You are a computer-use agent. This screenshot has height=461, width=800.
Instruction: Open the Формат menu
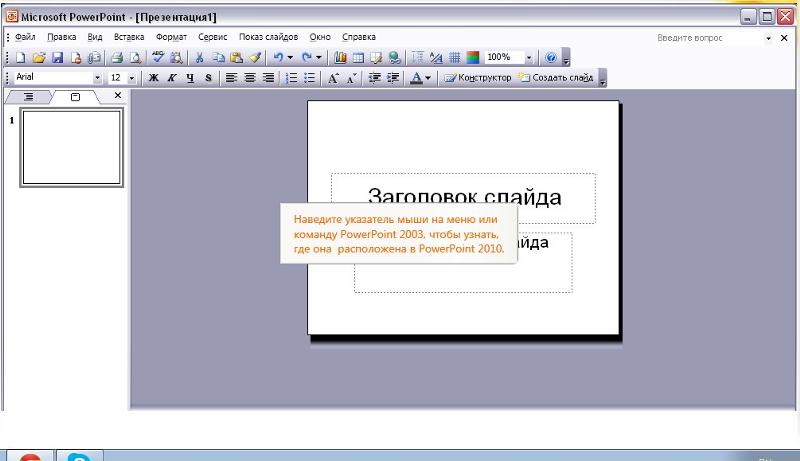(171, 37)
